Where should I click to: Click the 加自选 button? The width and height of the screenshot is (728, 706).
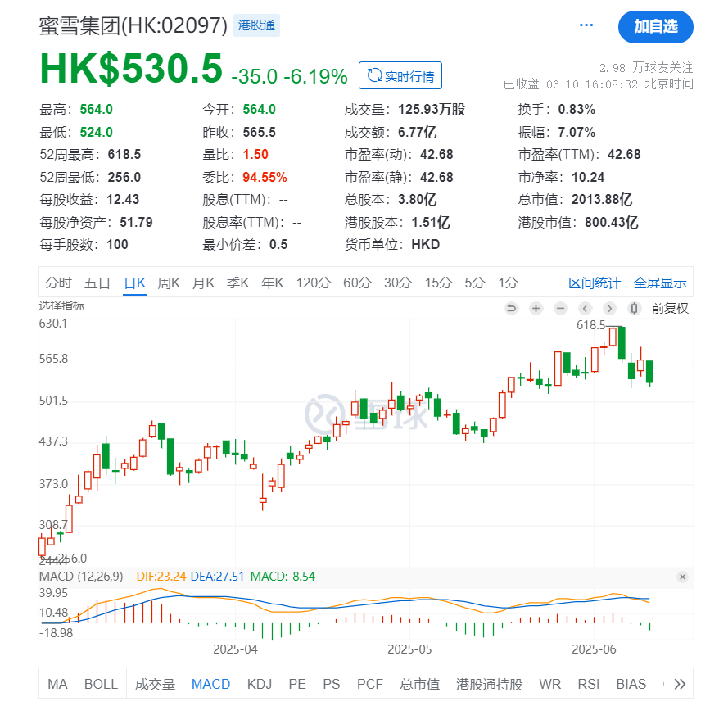pos(656,26)
